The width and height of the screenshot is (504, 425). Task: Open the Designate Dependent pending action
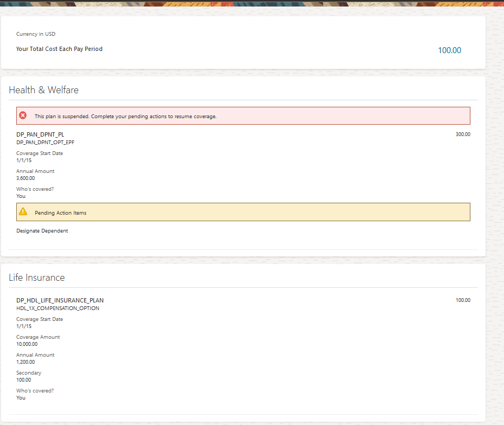42,231
